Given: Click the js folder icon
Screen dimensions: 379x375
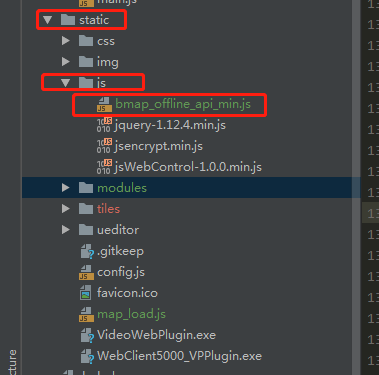Looking at the screenshot, I should tap(86, 83).
